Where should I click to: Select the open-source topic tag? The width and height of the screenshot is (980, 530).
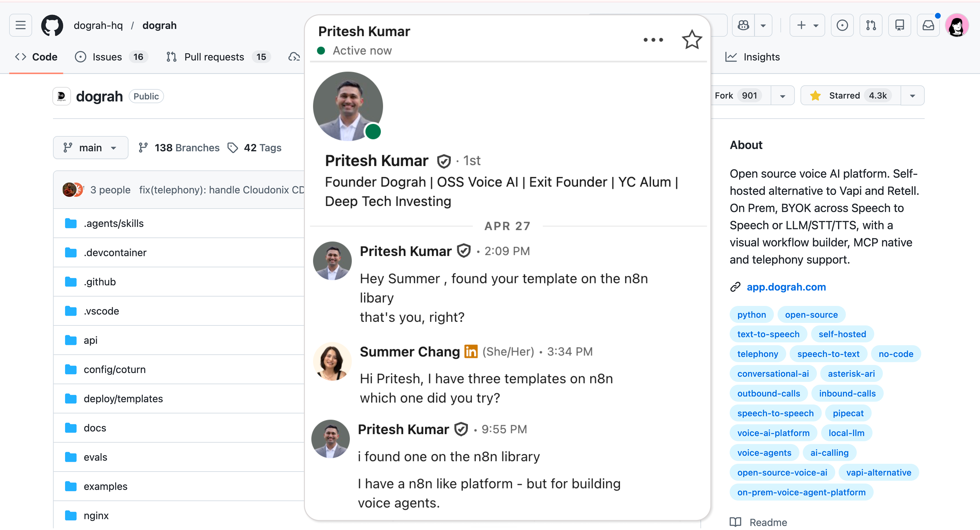tap(811, 315)
